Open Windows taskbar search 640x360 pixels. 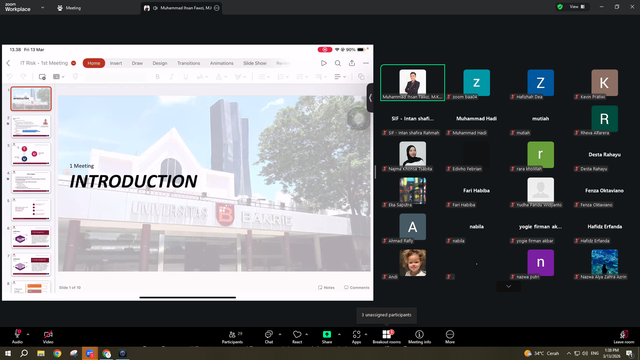24,353
